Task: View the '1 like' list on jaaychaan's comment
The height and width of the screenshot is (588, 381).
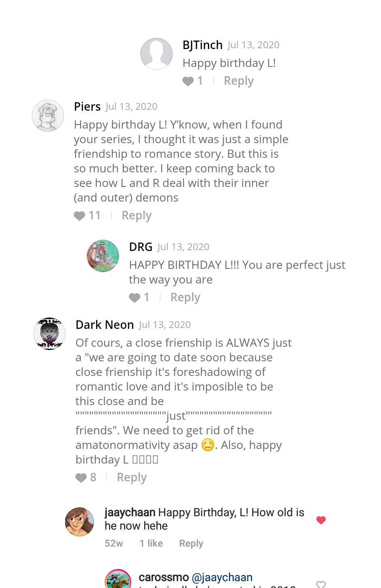Action: 151,543
